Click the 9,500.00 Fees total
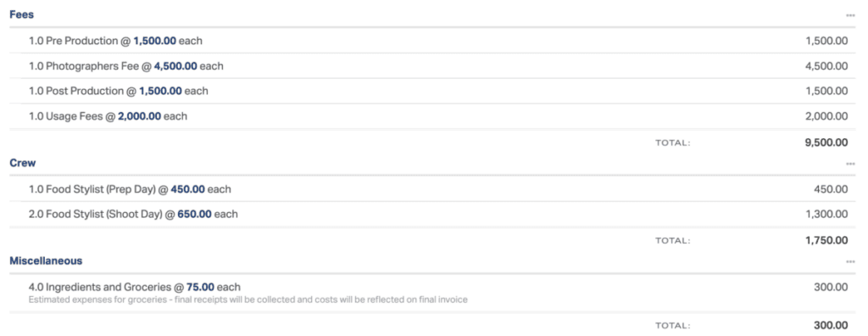 pyautogui.click(x=826, y=143)
